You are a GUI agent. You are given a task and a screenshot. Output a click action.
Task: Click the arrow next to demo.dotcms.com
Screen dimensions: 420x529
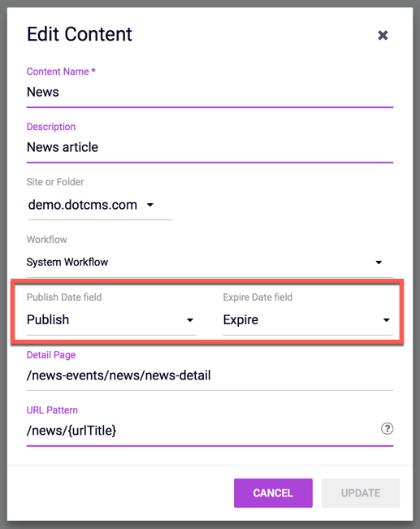(x=150, y=205)
